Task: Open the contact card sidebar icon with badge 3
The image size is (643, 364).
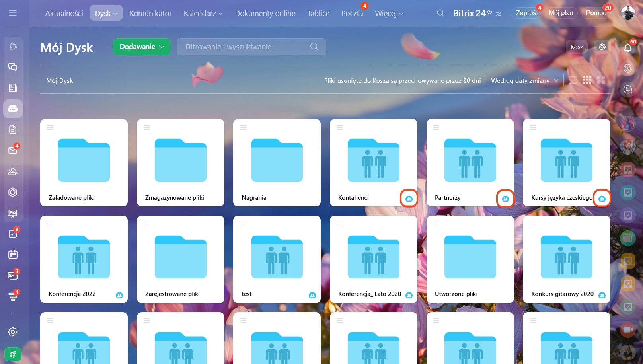Action: coord(13,275)
